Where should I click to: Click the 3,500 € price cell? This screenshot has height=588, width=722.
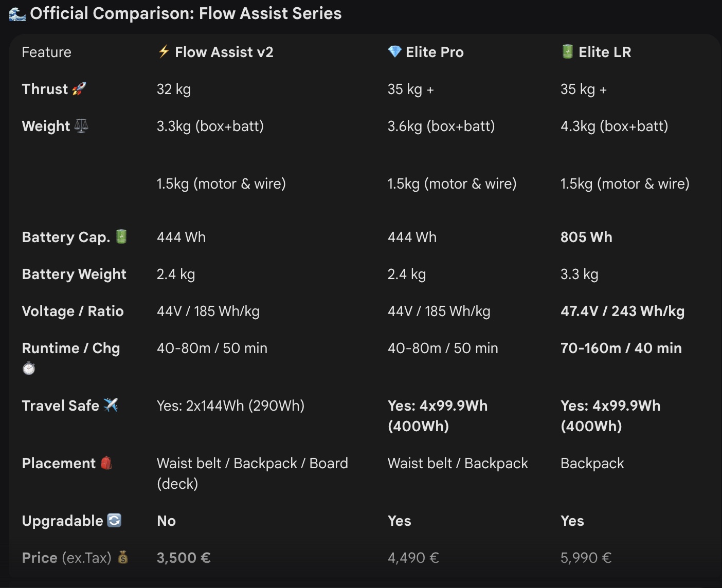[x=184, y=558]
